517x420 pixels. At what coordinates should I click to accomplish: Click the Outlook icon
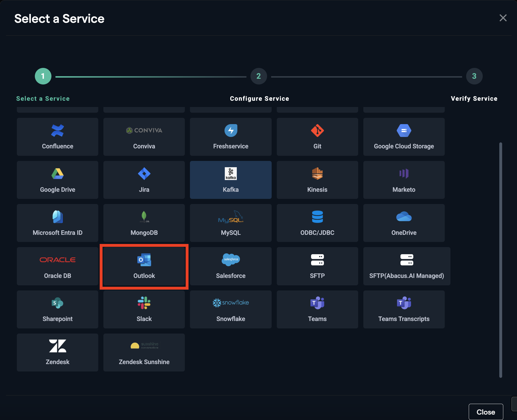coord(144,260)
